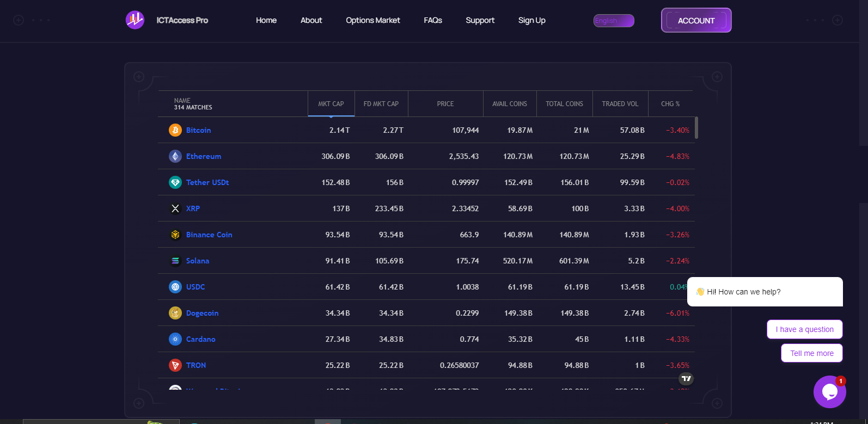Click the ICTAccess Pro brand name
The image size is (868, 424).
(x=182, y=20)
